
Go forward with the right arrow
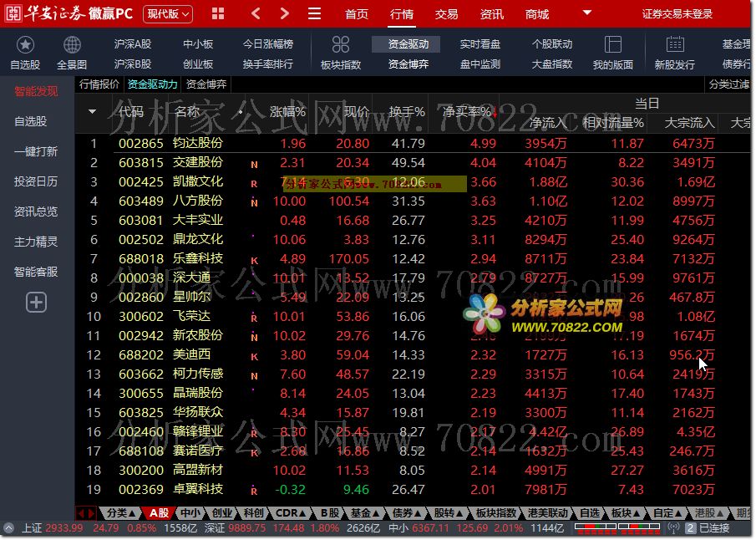click(285, 13)
